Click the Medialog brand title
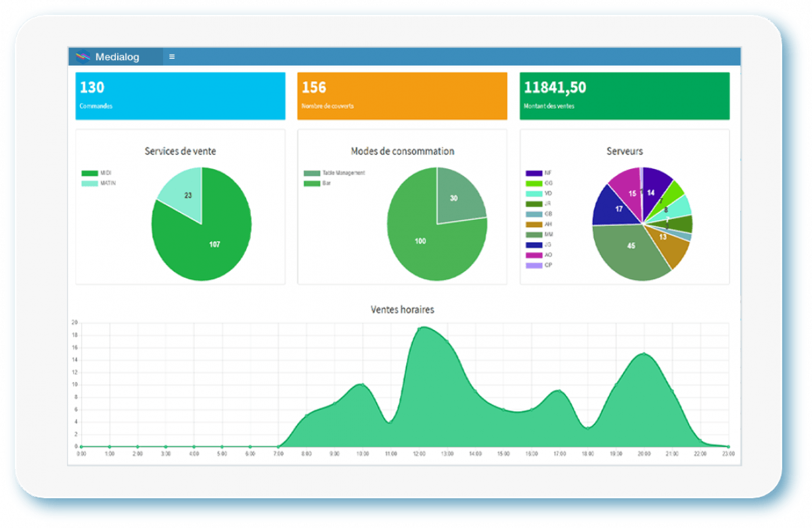The width and height of the screenshot is (812, 528). 117,57
